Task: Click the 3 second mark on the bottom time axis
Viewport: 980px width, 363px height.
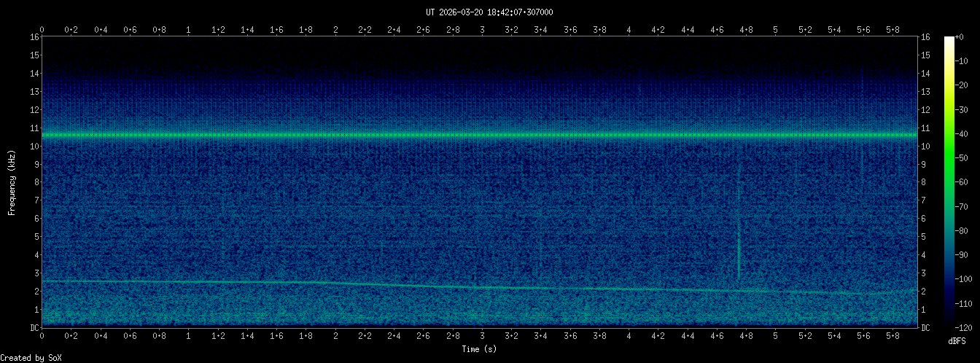Action: click(x=482, y=336)
